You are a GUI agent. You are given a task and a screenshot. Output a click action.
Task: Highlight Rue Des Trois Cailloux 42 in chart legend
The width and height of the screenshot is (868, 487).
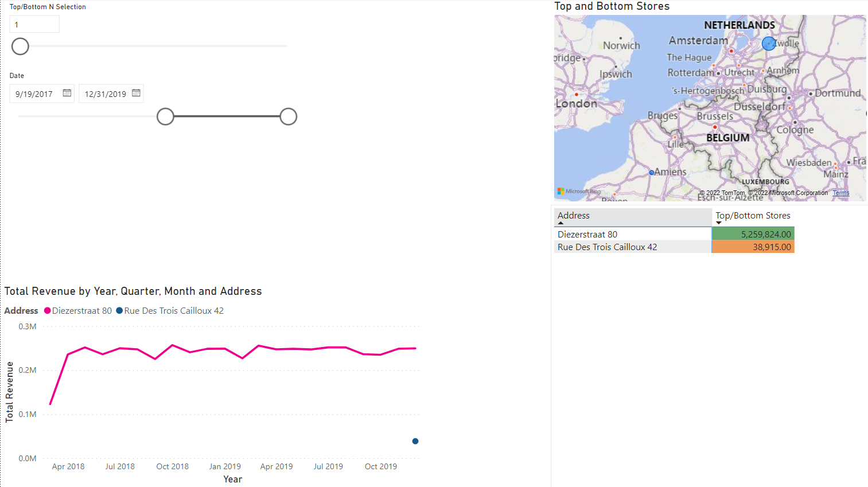[x=170, y=310]
